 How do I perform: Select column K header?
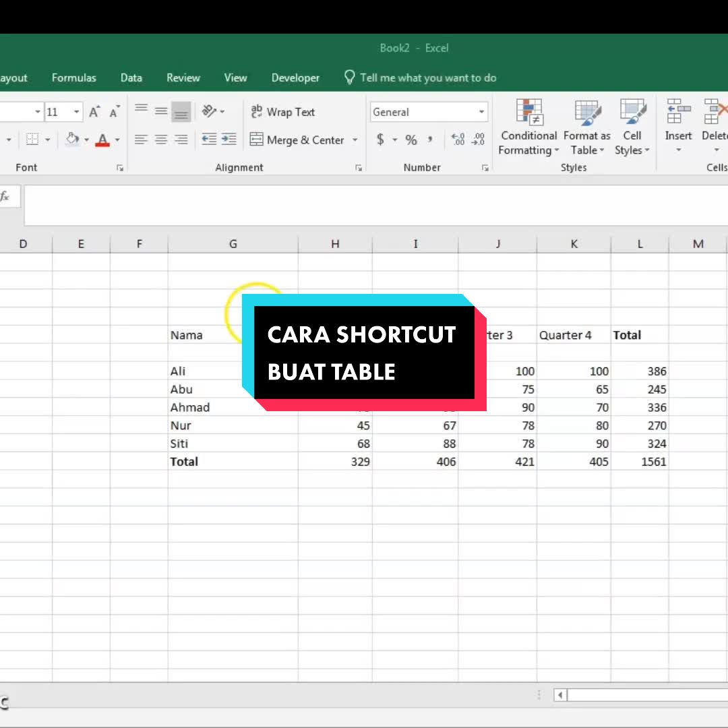574,244
